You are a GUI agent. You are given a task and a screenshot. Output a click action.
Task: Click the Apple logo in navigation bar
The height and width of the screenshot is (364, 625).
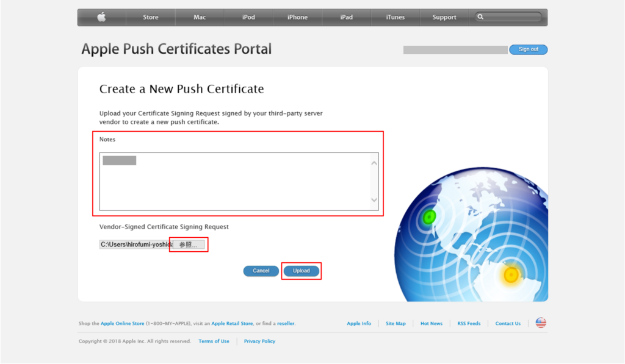click(101, 17)
